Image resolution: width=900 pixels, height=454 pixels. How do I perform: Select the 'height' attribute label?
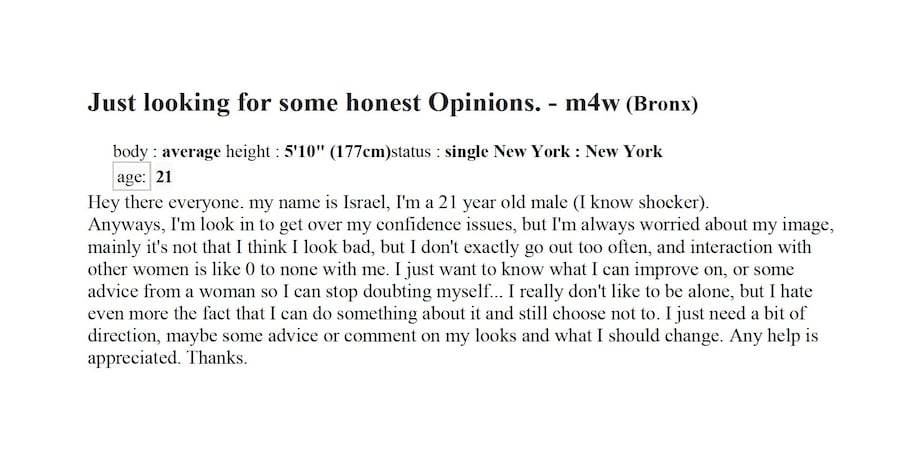247,152
